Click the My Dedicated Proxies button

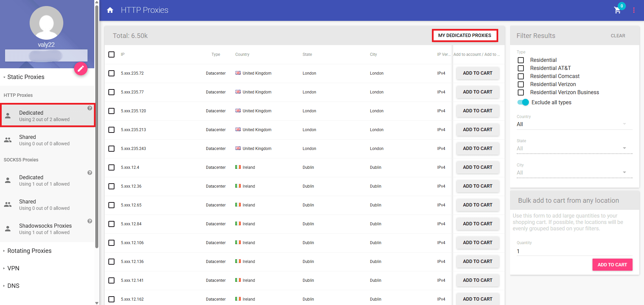(465, 35)
